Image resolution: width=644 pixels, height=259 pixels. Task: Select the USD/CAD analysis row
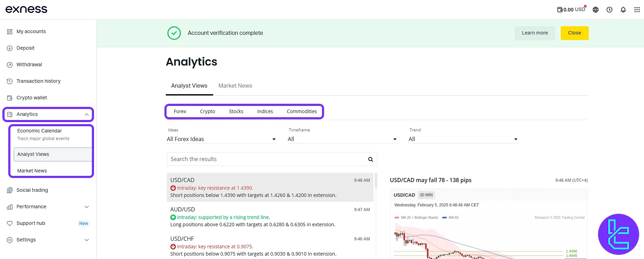point(270,187)
